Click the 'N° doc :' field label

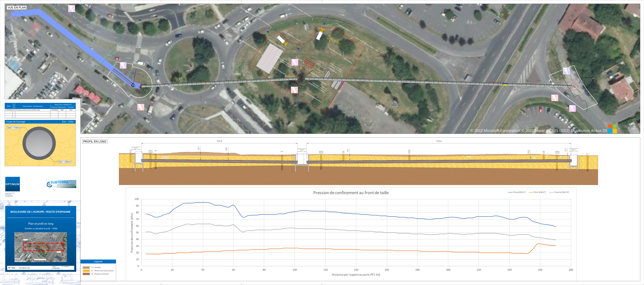(x=12, y=268)
